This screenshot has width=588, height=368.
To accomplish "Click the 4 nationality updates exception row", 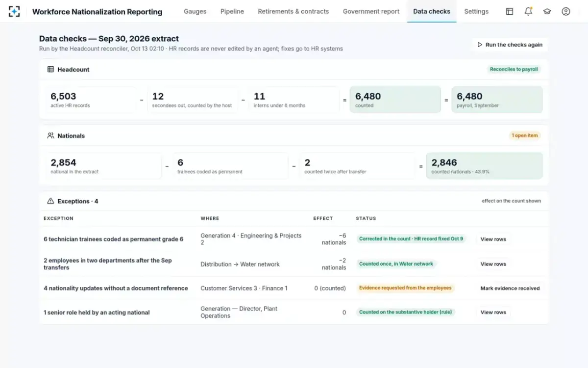I will click(x=294, y=289).
